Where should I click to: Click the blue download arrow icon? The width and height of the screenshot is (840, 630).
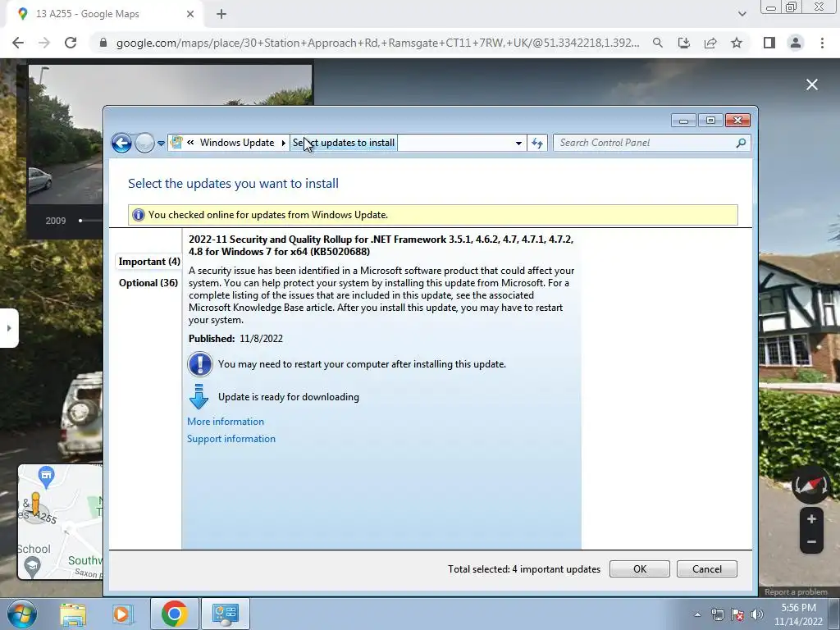pyautogui.click(x=199, y=397)
